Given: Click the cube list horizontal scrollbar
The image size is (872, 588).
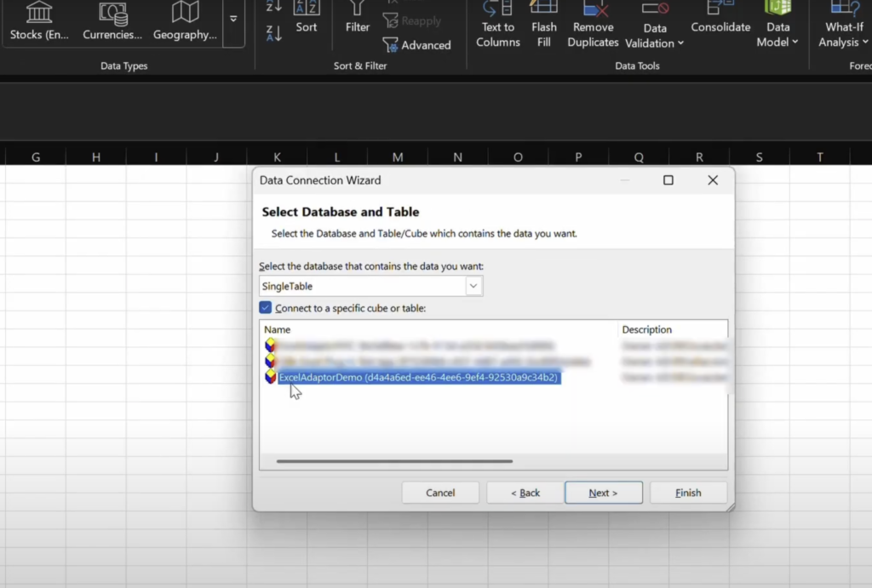Looking at the screenshot, I should (394, 461).
